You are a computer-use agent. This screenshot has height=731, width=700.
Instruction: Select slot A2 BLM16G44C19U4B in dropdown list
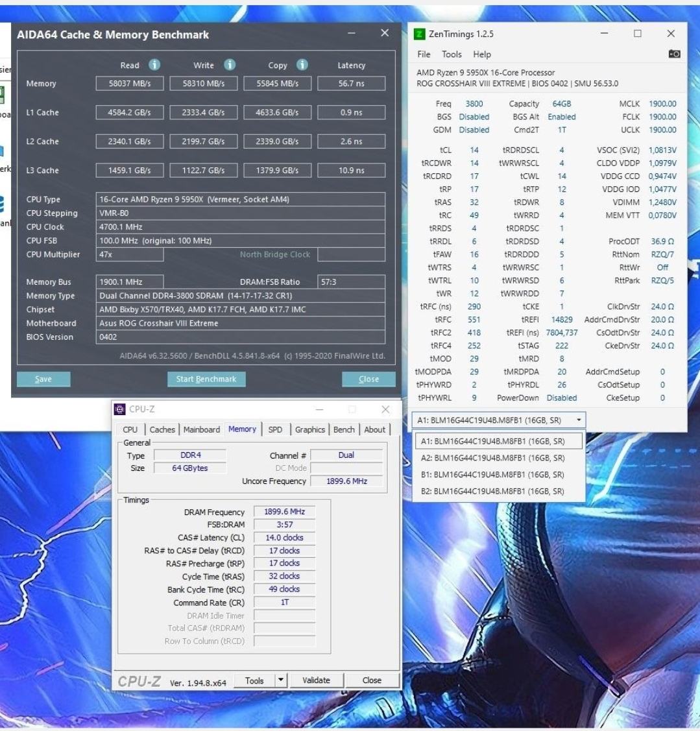pos(498,458)
